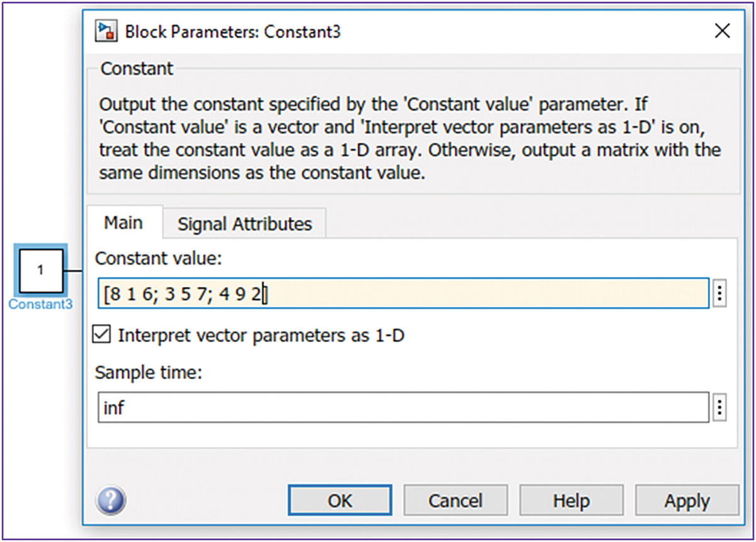This screenshot has height=542, width=756.
Task: Click the Constant3 label under the block
Action: pos(40,303)
